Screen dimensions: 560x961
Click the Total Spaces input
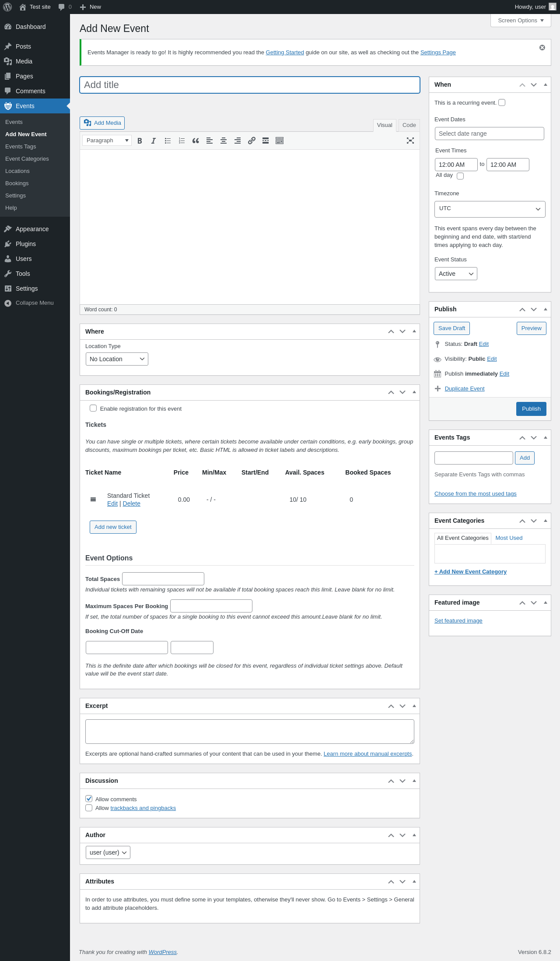point(163,579)
